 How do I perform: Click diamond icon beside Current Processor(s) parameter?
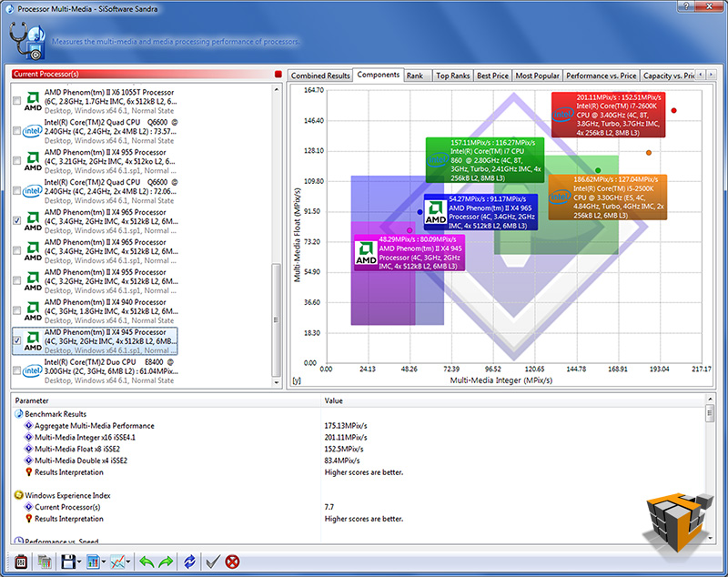click(x=29, y=506)
